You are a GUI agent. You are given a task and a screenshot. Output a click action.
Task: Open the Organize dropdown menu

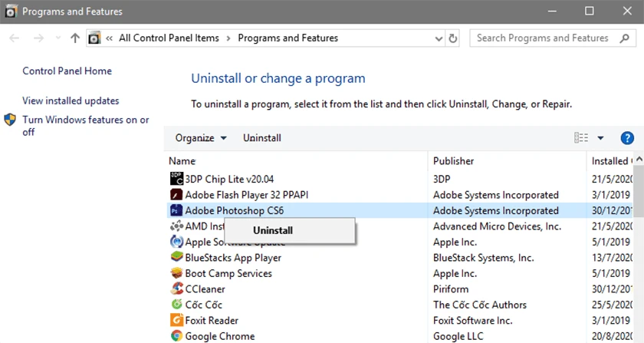click(201, 138)
